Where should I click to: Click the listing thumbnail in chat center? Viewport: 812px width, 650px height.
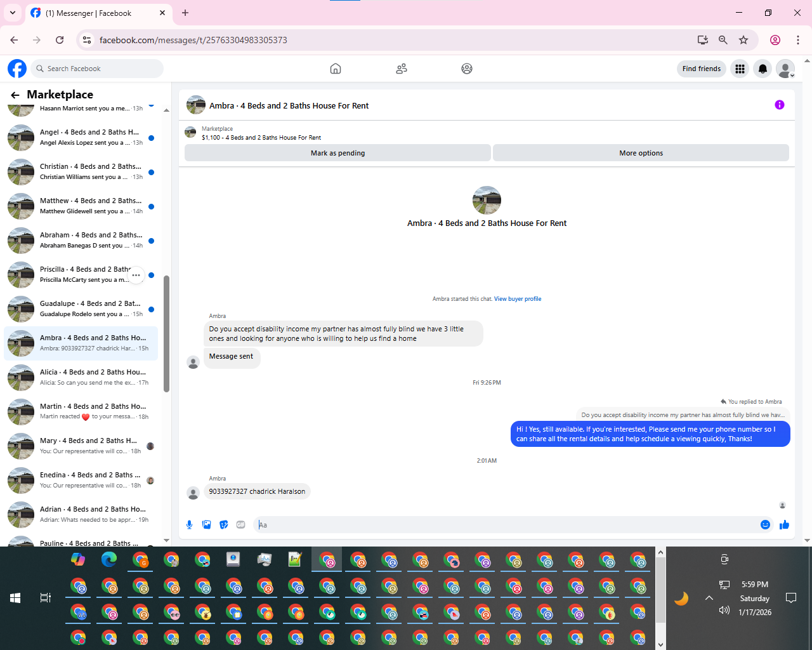coord(487,200)
